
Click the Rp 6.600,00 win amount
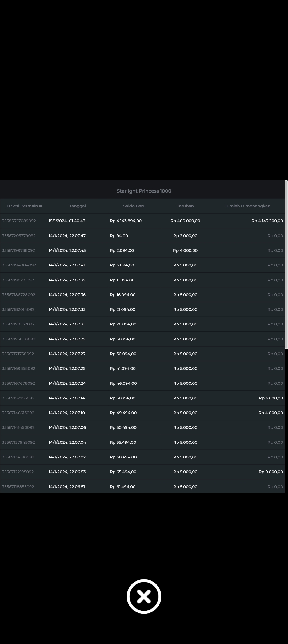(271, 398)
